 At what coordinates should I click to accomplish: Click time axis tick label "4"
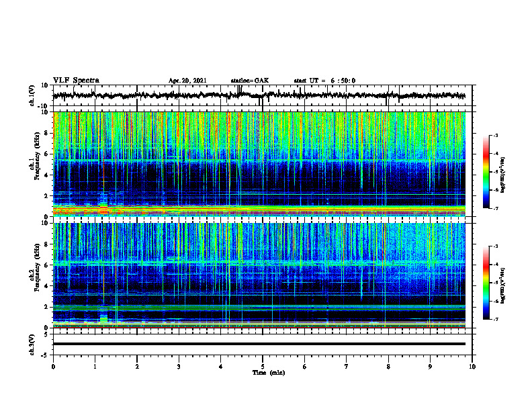click(x=221, y=367)
